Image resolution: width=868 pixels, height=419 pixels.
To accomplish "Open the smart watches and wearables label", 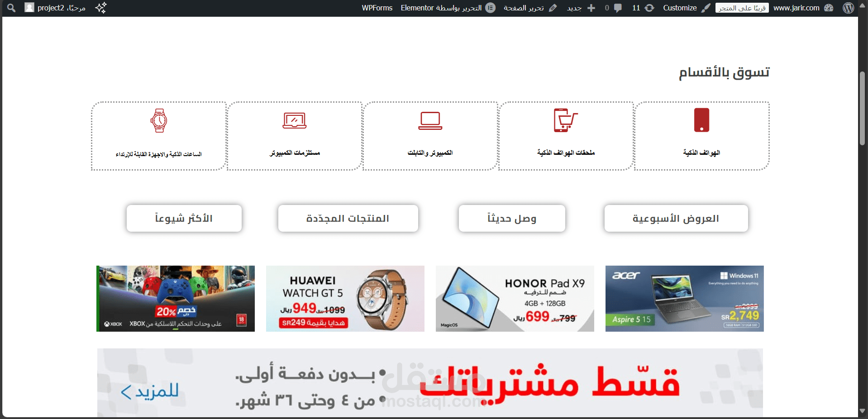I will (159, 154).
